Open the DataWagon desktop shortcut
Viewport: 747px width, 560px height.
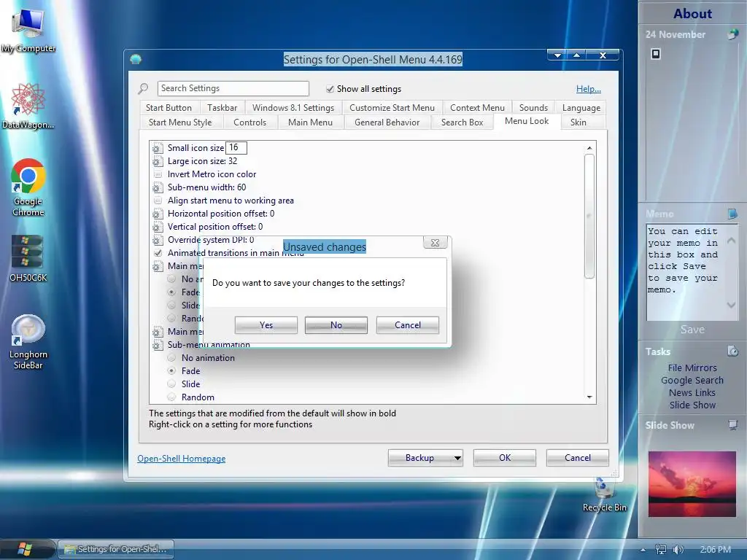(x=28, y=106)
